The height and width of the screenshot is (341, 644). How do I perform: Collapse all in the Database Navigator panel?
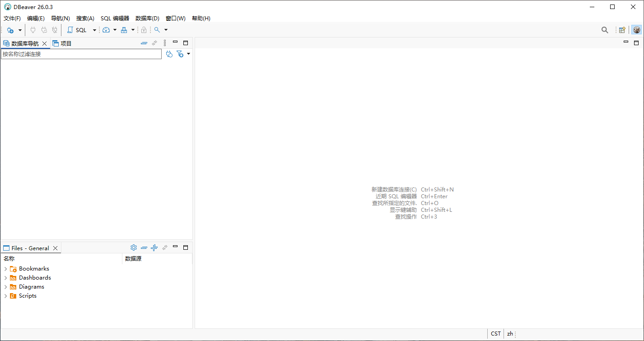coord(144,43)
